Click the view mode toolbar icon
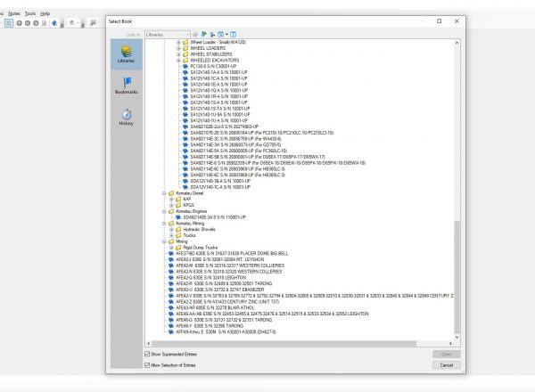The width and height of the screenshot is (535, 392). point(221,35)
